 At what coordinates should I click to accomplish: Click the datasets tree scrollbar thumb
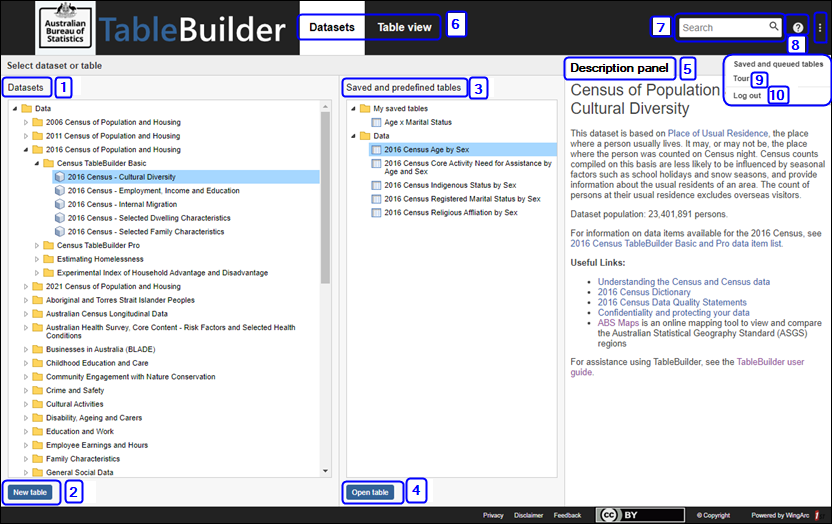click(325, 197)
